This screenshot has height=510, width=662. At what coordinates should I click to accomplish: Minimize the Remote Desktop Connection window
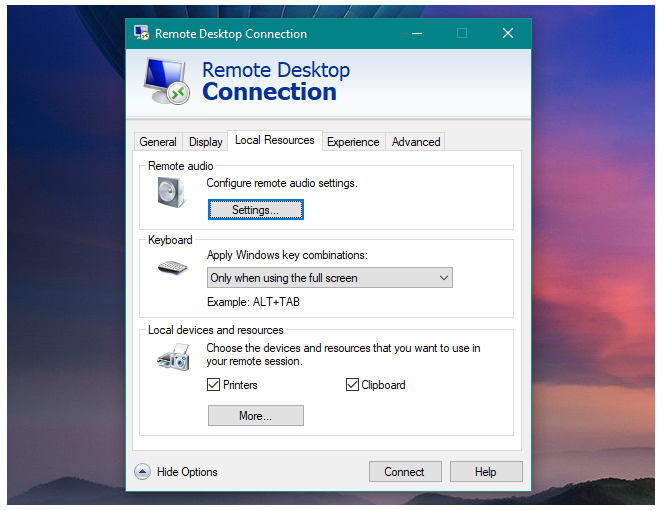coord(417,33)
